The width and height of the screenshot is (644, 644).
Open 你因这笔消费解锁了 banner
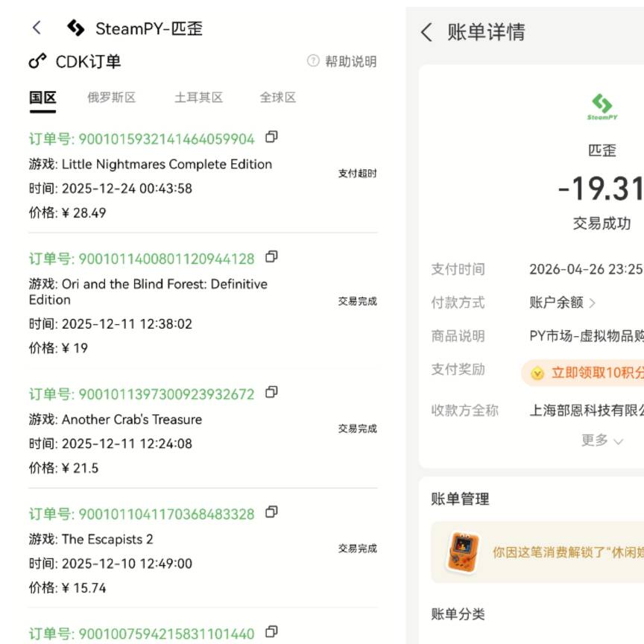coord(537,552)
